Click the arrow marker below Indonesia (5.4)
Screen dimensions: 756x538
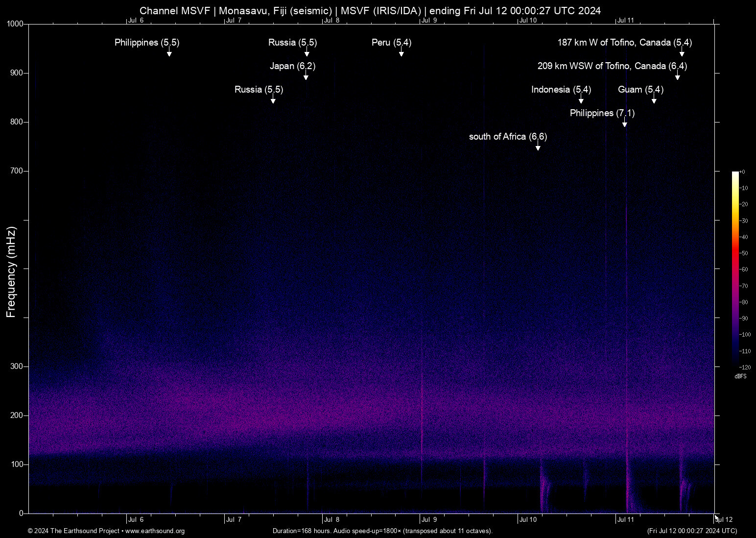click(x=581, y=100)
